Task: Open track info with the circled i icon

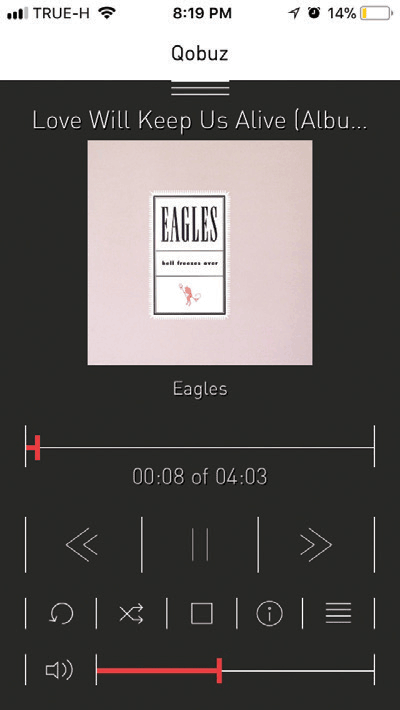Action: coord(270,614)
